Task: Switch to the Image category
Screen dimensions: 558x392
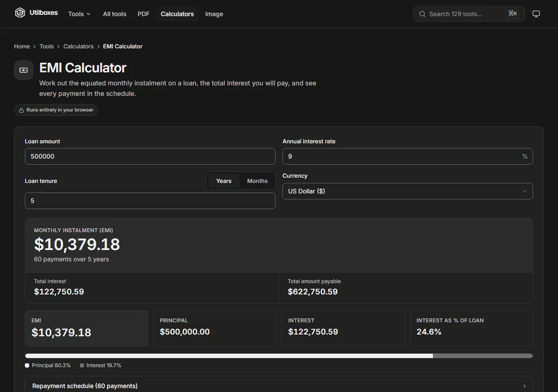Action: coord(214,14)
